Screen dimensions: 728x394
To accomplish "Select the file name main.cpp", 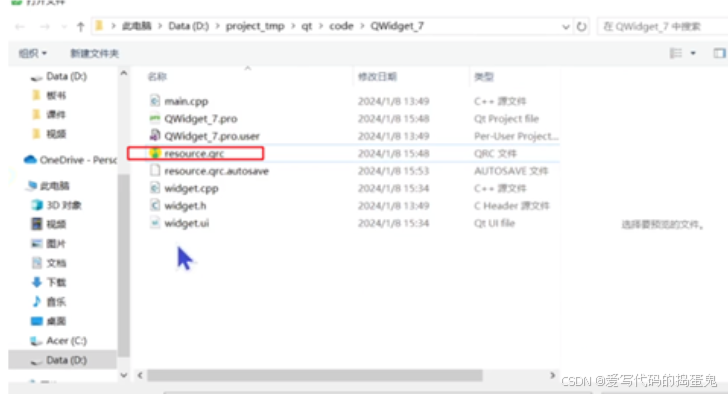I will [x=186, y=101].
